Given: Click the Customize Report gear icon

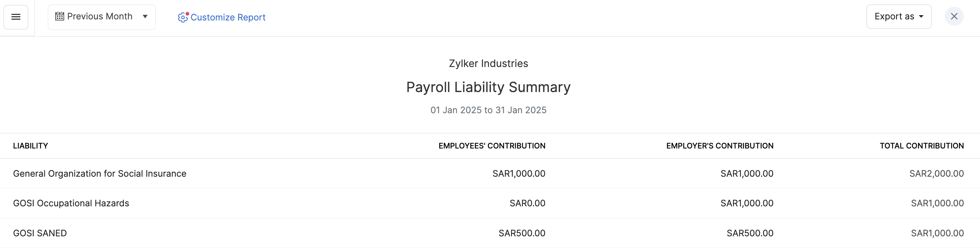Looking at the screenshot, I should (182, 17).
